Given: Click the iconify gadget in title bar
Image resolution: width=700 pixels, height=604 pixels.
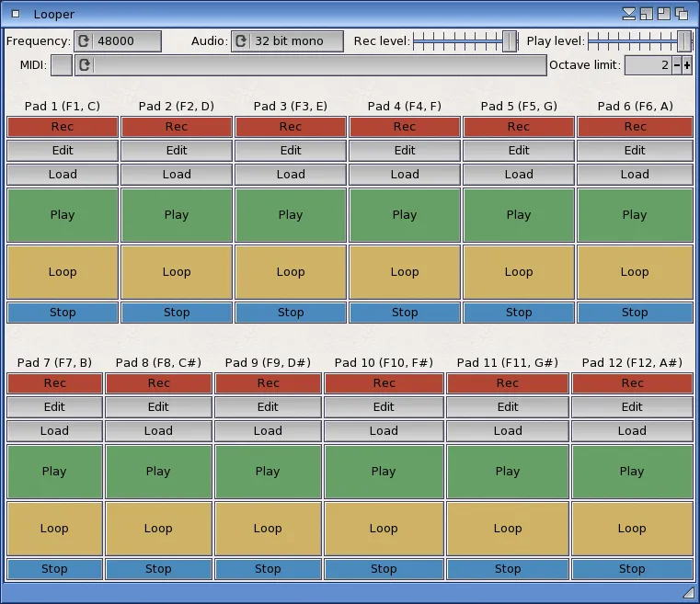Looking at the screenshot, I should pyautogui.click(x=629, y=14).
